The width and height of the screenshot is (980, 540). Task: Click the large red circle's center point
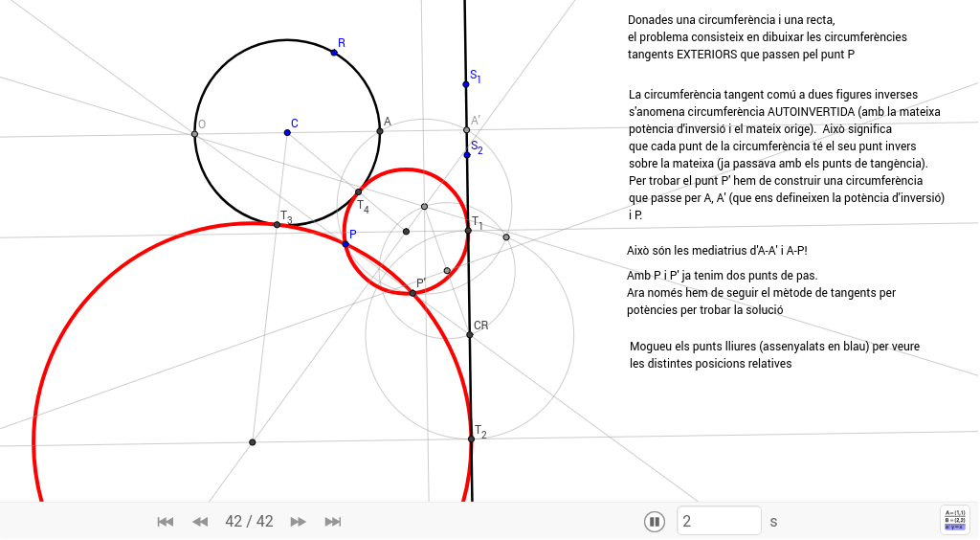253,442
